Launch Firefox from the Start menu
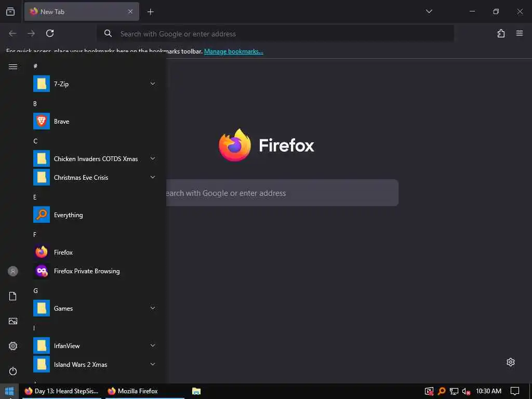Image resolution: width=532 pixels, height=399 pixels. (x=95, y=252)
